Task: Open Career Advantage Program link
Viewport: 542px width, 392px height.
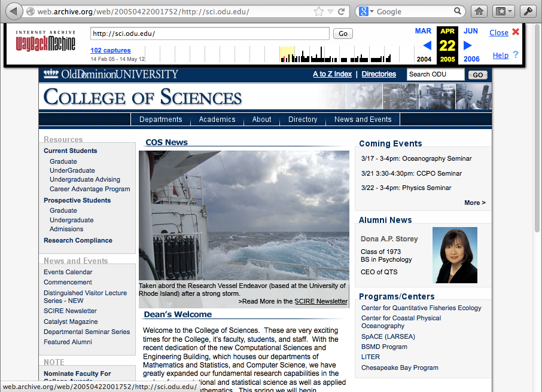Action: pos(90,189)
